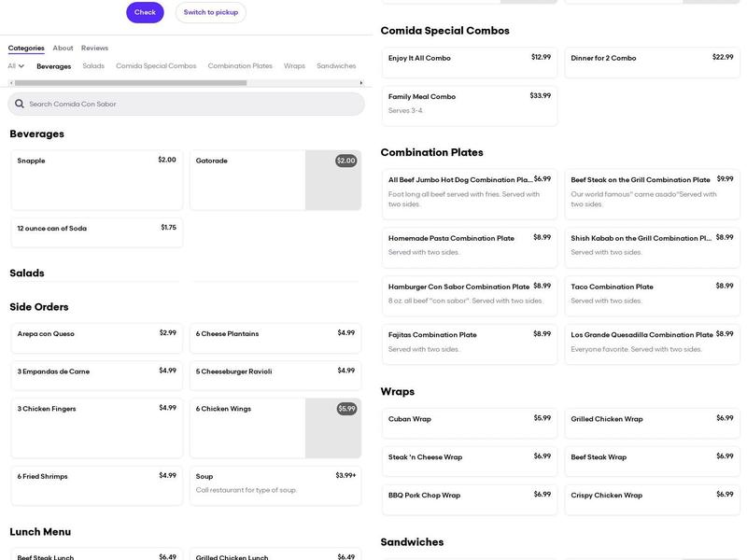The width and height of the screenshot is (747, 560).
Task: Jump to the Wraps category
Action: (294, 66)
